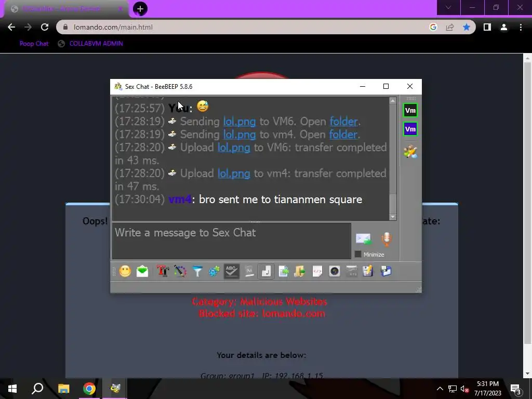Select the black Vm user avatar

[410, 110]
